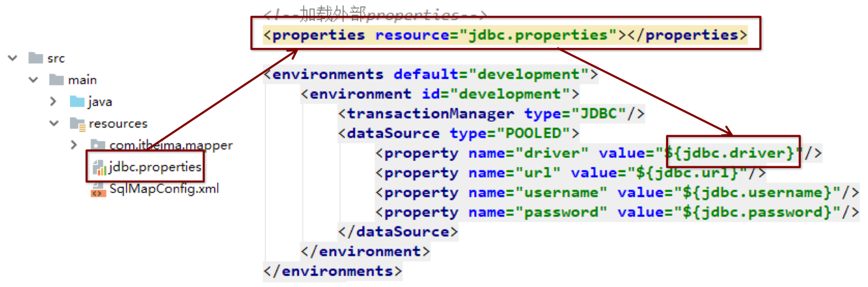Expand the java folder using its arrow
The width and height of the screenshot is (868, 287).
53,101
